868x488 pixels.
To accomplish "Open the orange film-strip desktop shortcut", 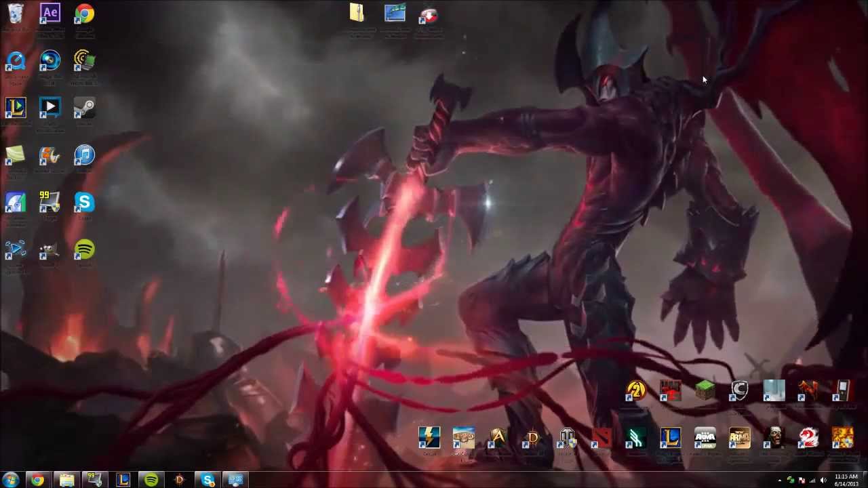I will (50, 155).
